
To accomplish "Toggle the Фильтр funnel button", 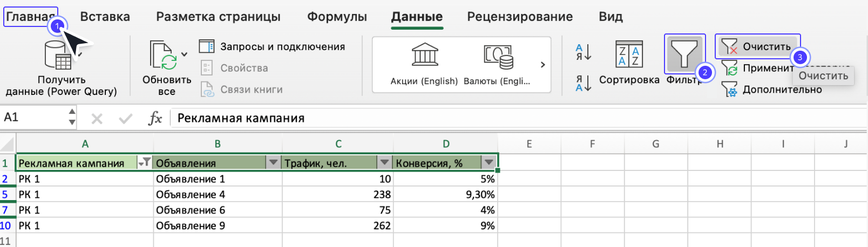I will (x=684, y=54).
